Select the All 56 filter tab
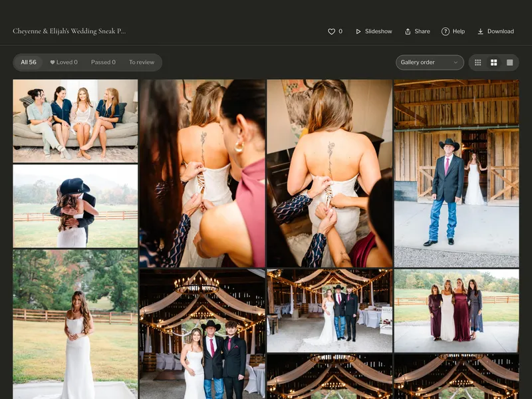This screenshot has height=399, width=532. coord(29,63)
